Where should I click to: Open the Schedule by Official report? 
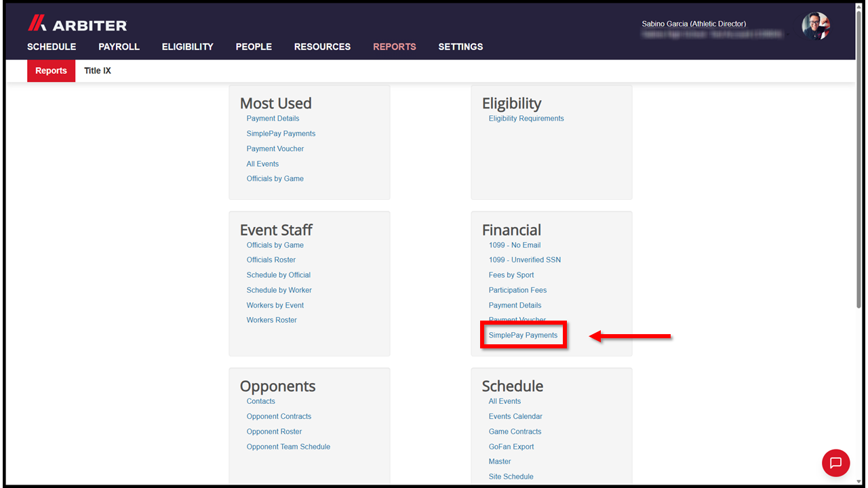pyautogui.click(x=279, y=275)
